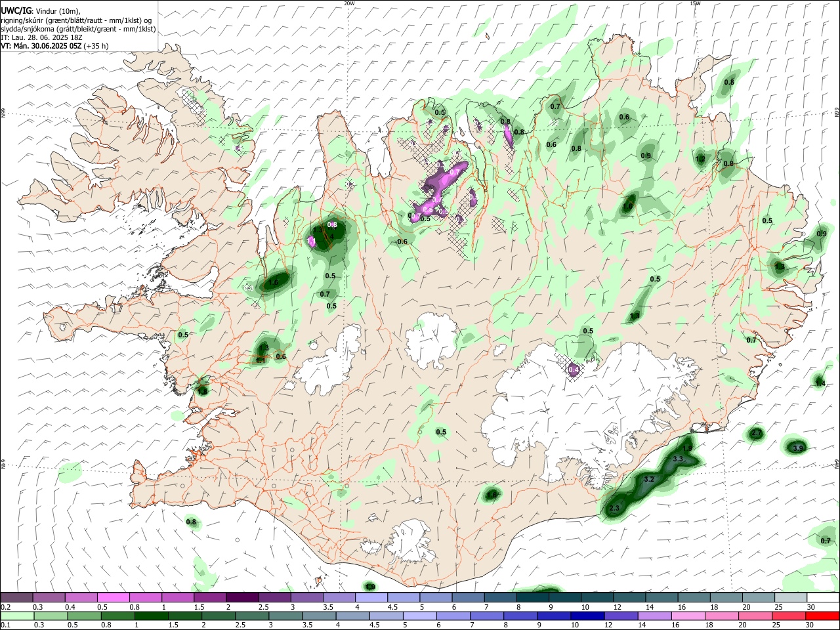Screen dimensions: 840x630
Task: Click the dark purple 2 swatch on snow scale
Action: click(241, 597)
